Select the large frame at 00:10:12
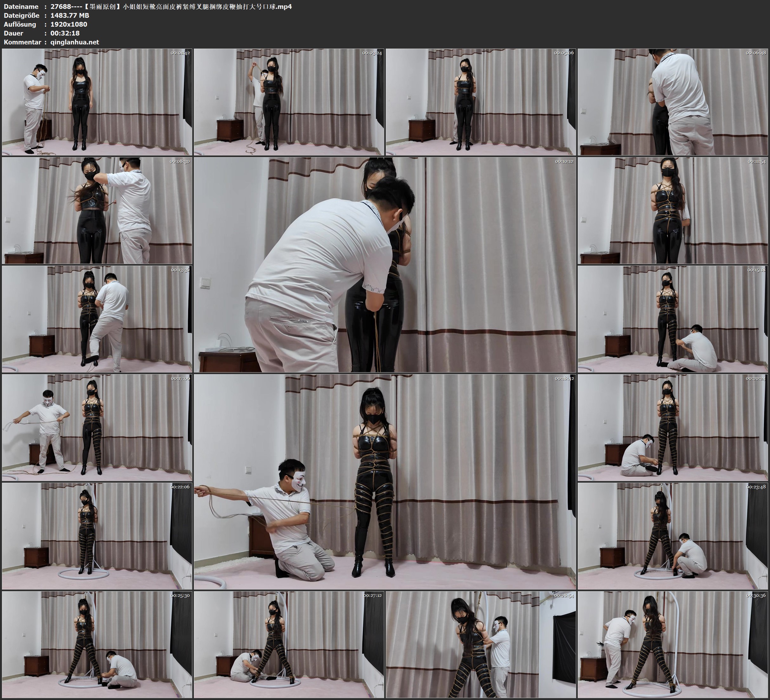 [385, 265]
